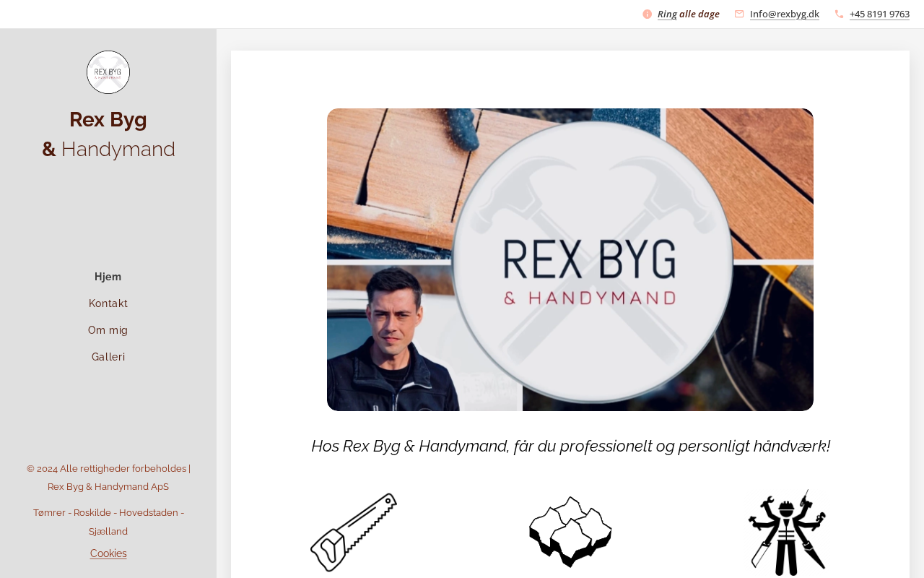
Task: Click the info icon beside Ring alle dage
Action: click(648, 14)
